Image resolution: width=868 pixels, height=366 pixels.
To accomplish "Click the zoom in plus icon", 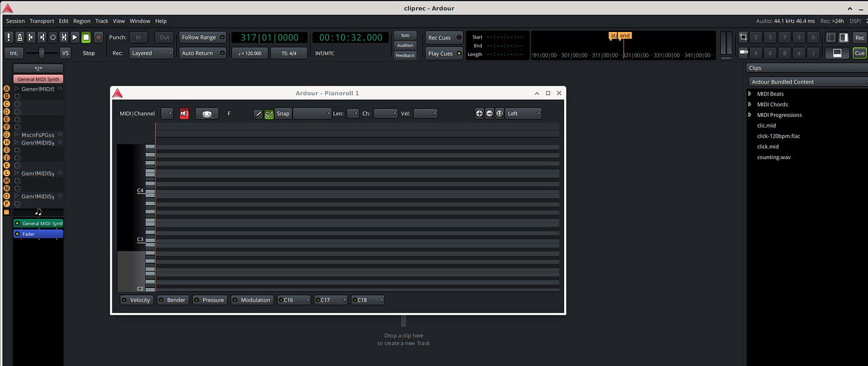I will tap(479, 114).
